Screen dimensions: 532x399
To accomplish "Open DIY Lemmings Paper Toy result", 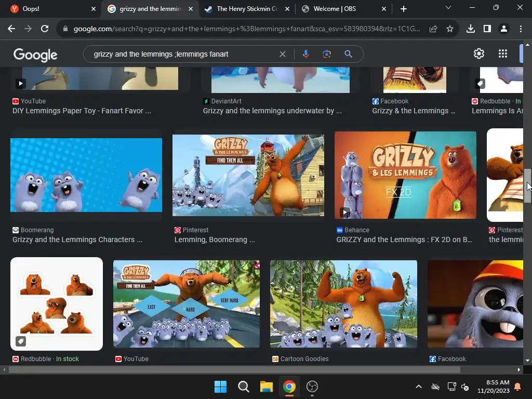I will click(82, 111).
